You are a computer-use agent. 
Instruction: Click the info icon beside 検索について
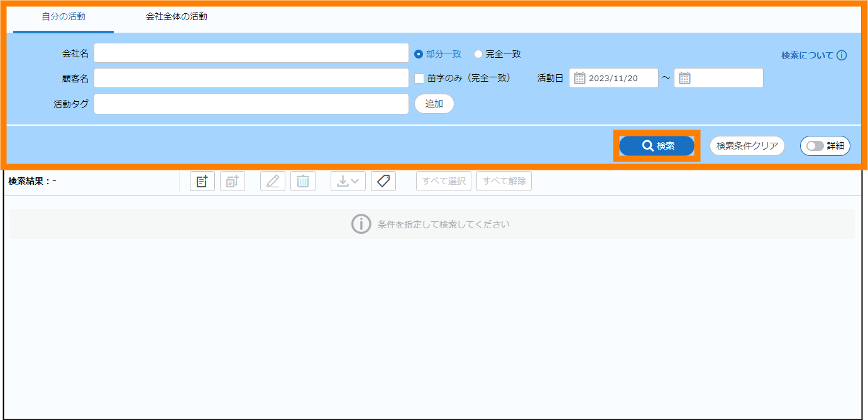point(842,55)
